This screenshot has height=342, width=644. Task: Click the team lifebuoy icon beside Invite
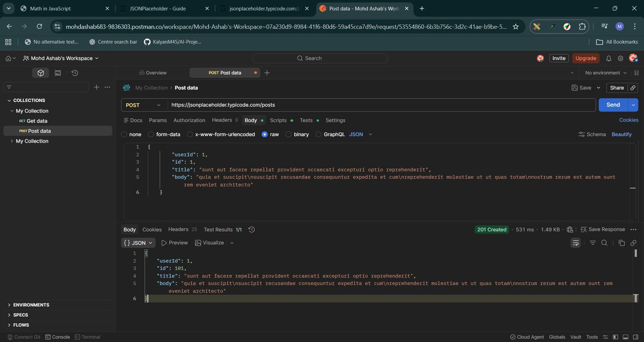[x=540, y=58]
